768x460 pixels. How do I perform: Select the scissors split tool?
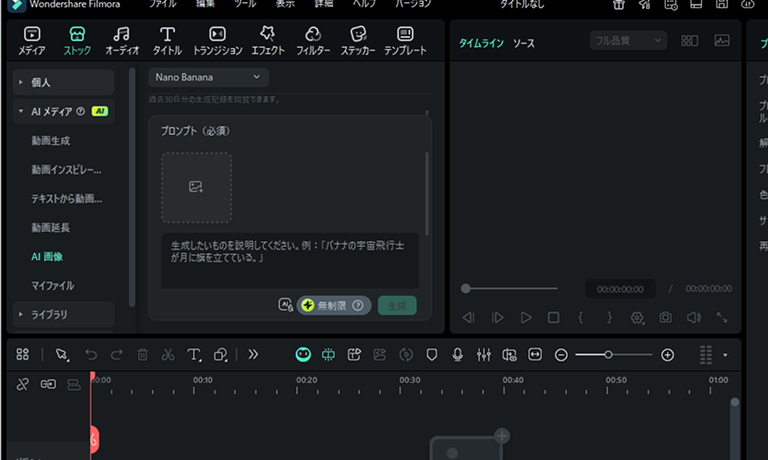pos(168,354)
